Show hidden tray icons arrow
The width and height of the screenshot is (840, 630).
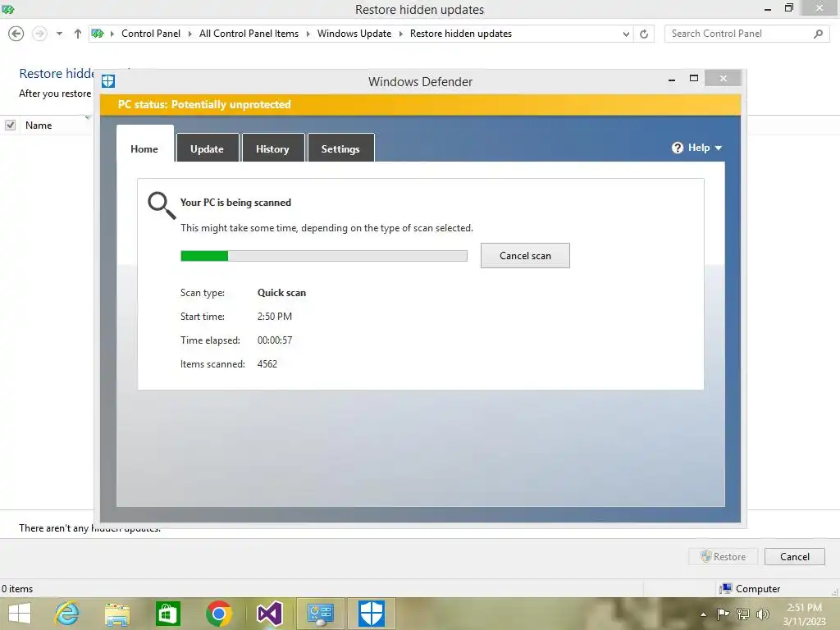coord(703,614)
